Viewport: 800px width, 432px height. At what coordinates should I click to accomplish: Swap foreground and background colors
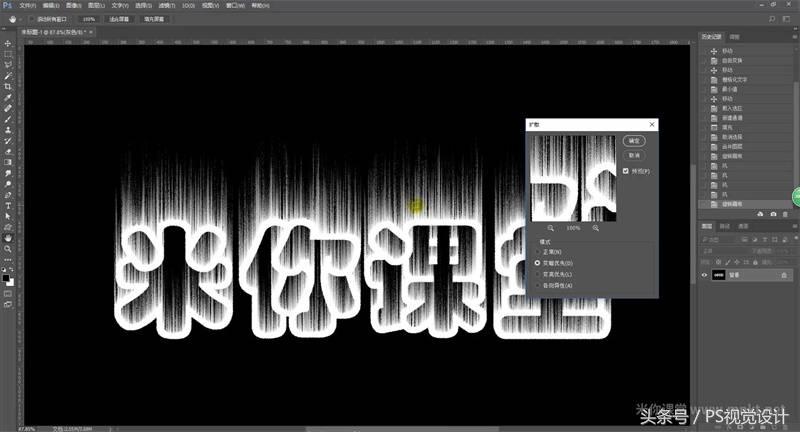pos(12,270)
